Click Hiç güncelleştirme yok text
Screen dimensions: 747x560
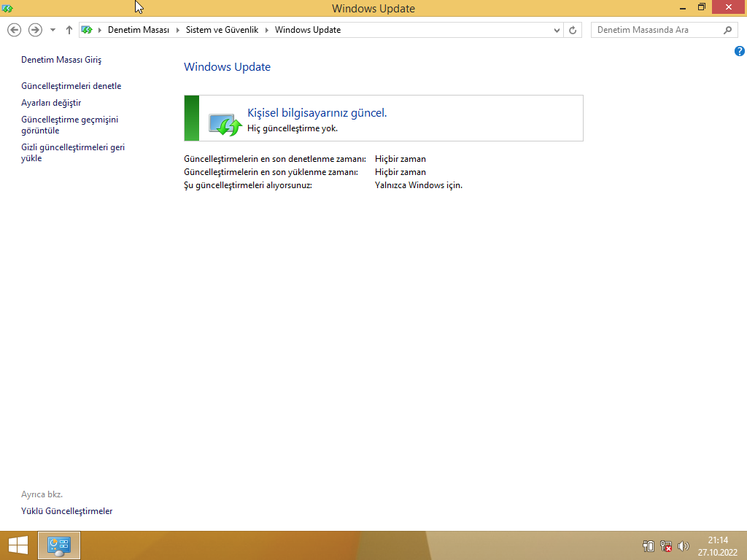292,128
